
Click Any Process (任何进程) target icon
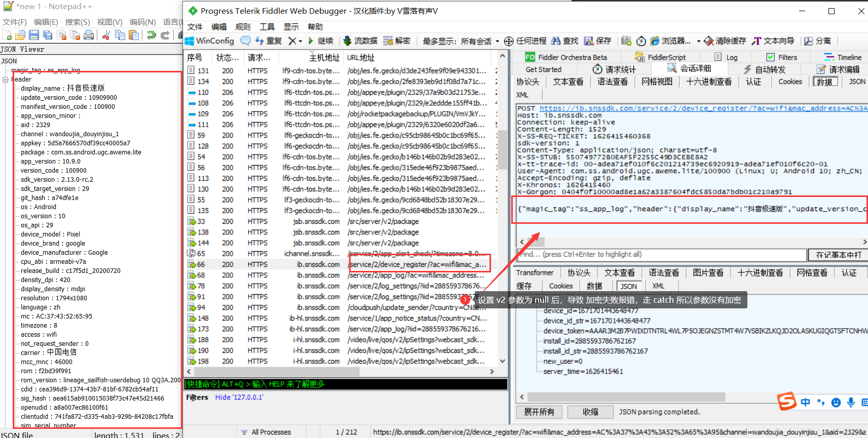click(525, 41)
